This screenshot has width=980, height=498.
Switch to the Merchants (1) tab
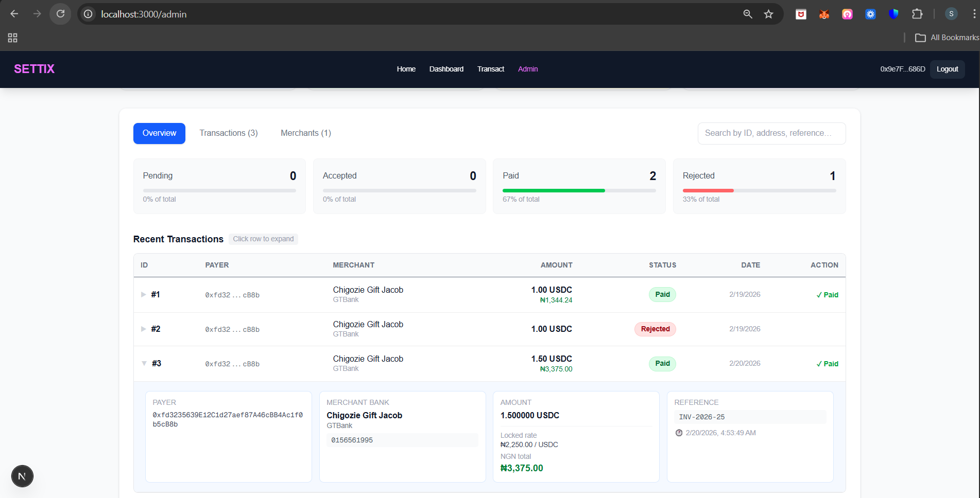point(305,133)
